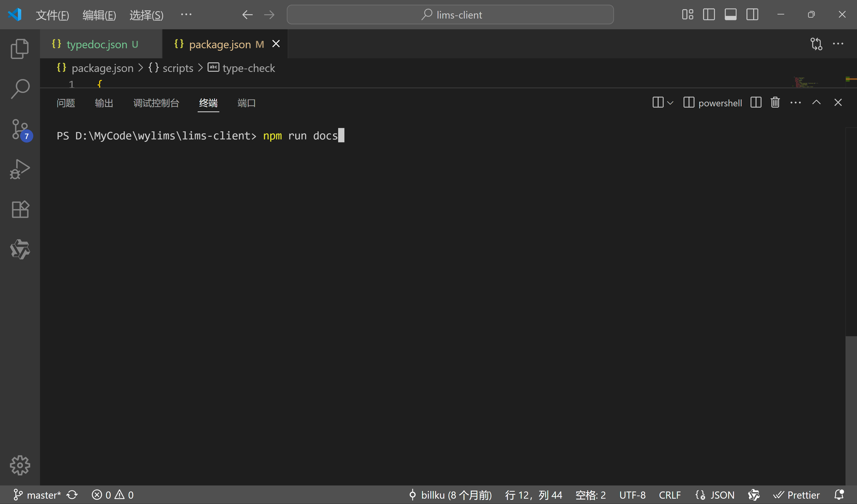Split the terminal

755,102
